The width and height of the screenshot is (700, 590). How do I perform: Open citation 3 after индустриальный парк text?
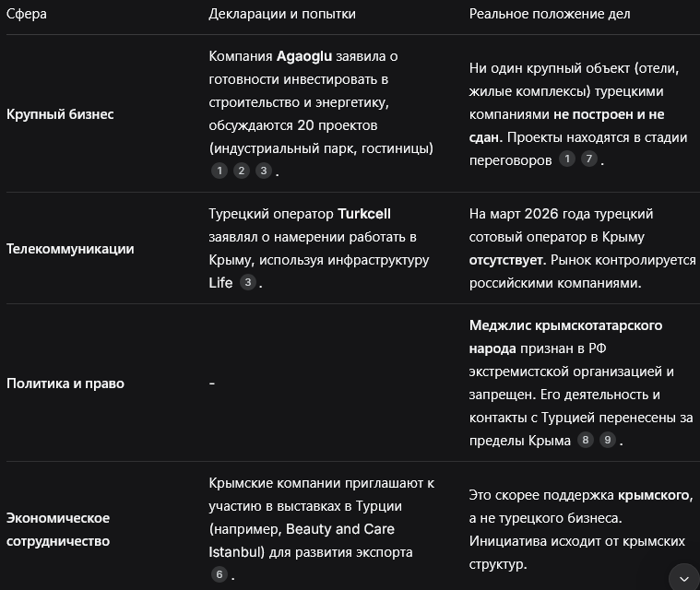coord(264,171)
